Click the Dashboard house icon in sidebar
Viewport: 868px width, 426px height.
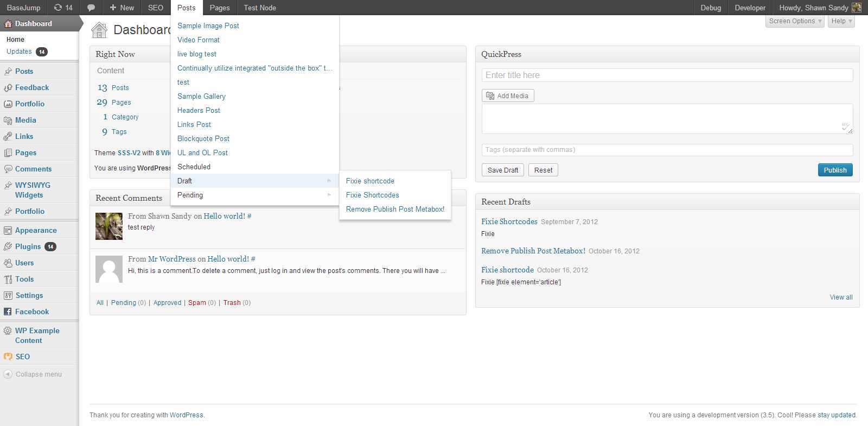coord(8,23)
